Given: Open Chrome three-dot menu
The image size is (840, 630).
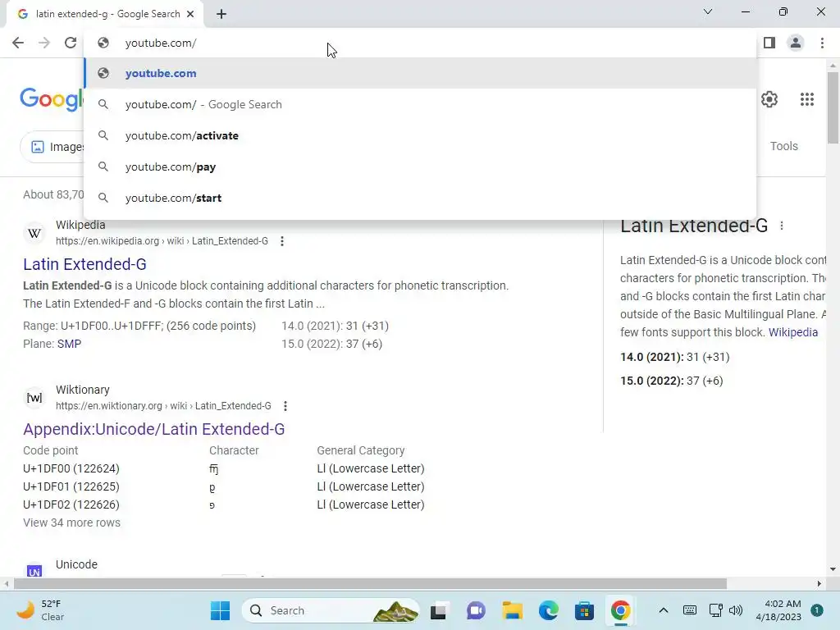Looking at the screenshot, I should 822,43.
